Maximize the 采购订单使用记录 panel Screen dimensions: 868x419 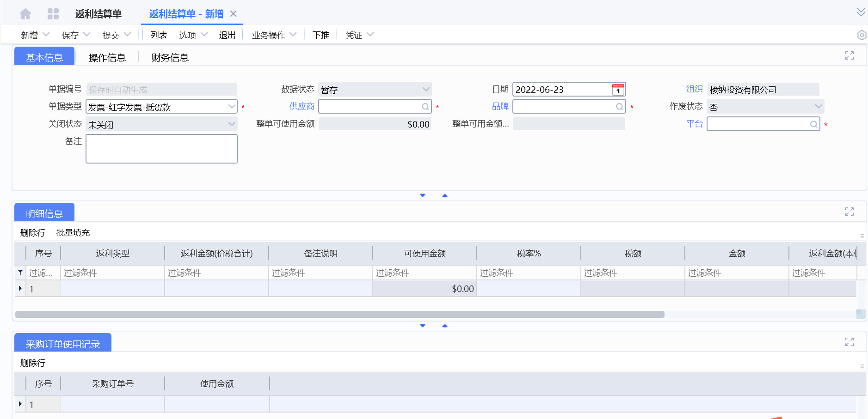click(x=850, y=342)
